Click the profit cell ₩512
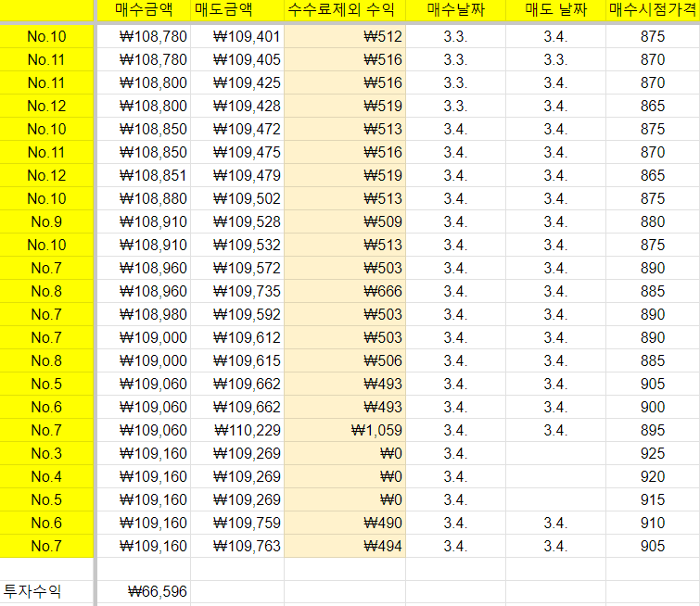 pos(345,36)
